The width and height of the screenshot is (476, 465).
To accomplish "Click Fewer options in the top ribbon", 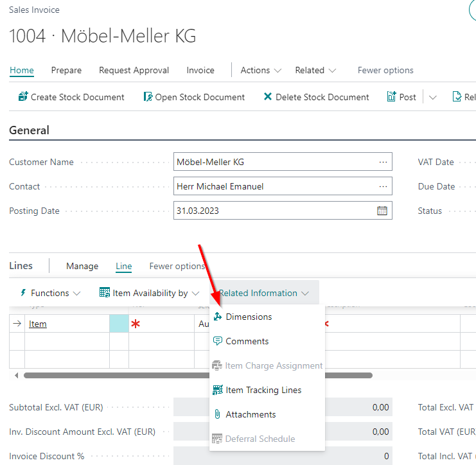I will pyautogui.click(x=385, y=70).
